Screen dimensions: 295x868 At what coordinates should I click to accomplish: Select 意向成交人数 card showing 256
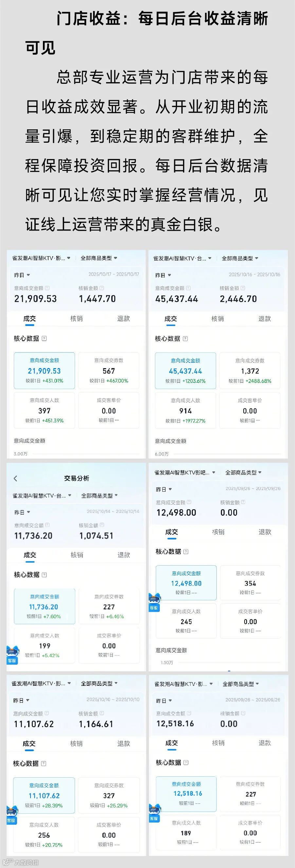tap(44, 835)
